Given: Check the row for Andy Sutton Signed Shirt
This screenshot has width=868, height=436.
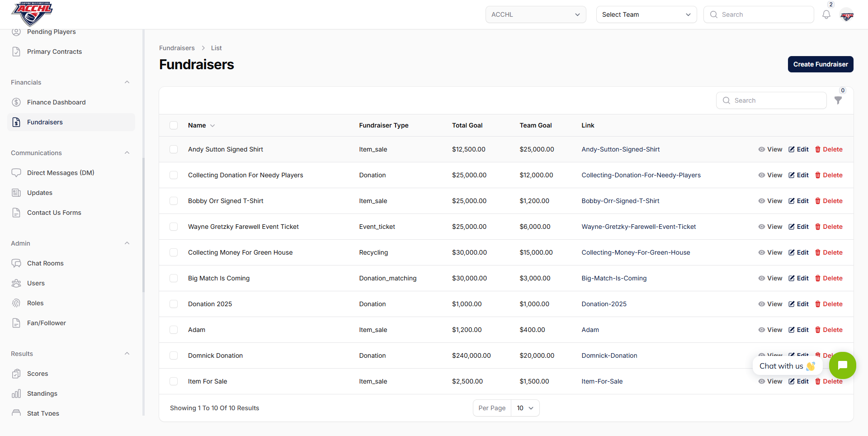Looking at the screenshot, I should click(x=174, y=149).
